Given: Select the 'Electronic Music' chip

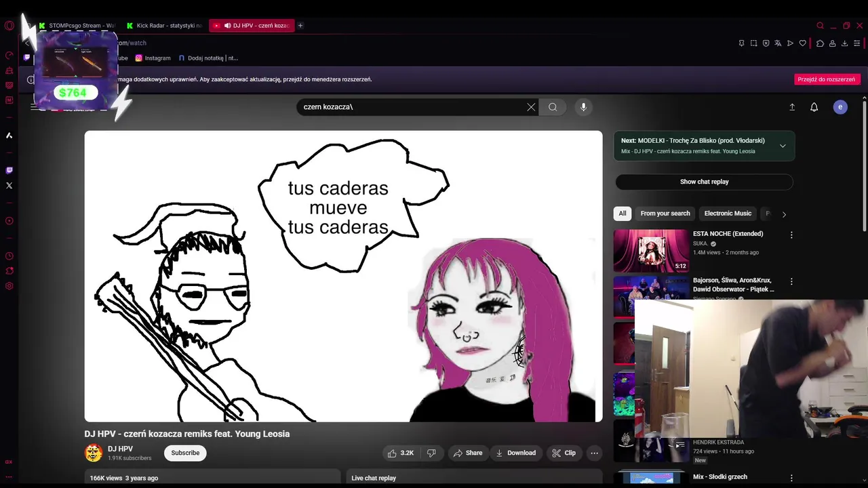Looking at the screenshot, I should (728, 213).
